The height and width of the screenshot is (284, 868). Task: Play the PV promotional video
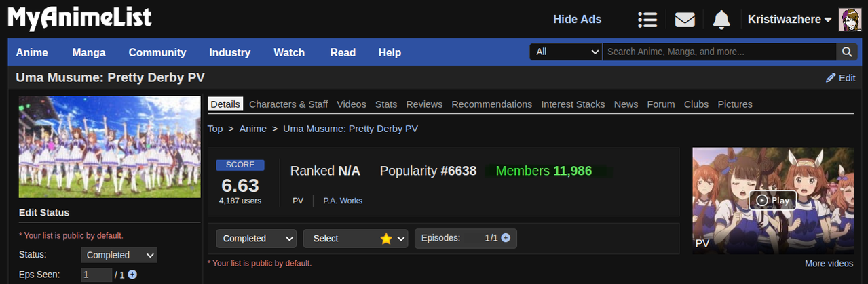tap(773, 201)
